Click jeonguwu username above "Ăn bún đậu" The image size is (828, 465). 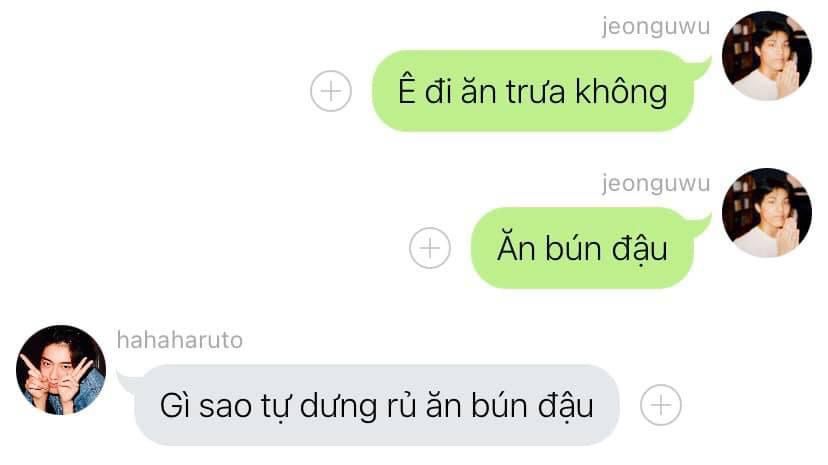click(x=656, y=184)
